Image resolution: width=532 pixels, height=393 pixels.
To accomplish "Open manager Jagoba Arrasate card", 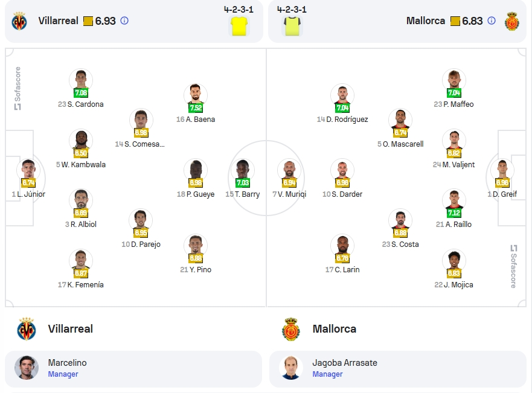I will tap(398, 369).
